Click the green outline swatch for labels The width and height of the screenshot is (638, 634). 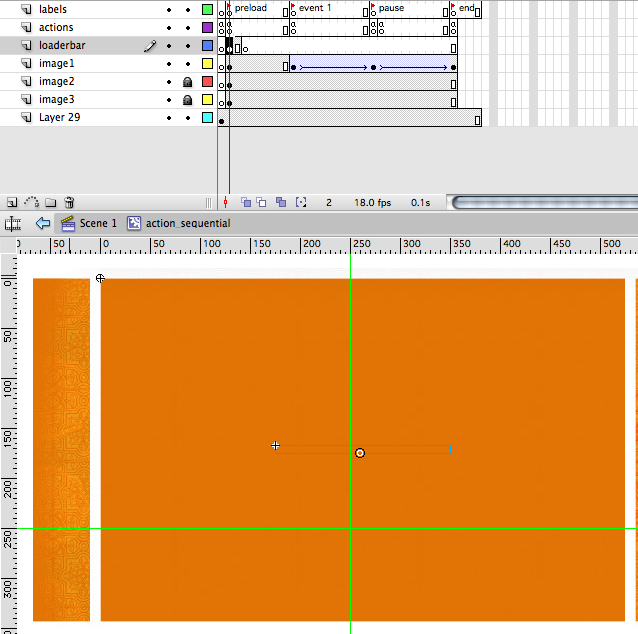pos(208,9)
